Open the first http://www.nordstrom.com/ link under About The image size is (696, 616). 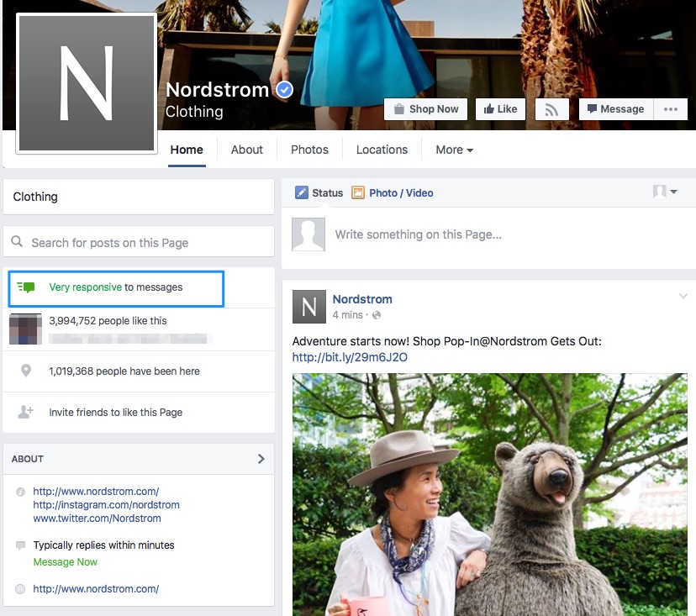click(x=96, y=492)
